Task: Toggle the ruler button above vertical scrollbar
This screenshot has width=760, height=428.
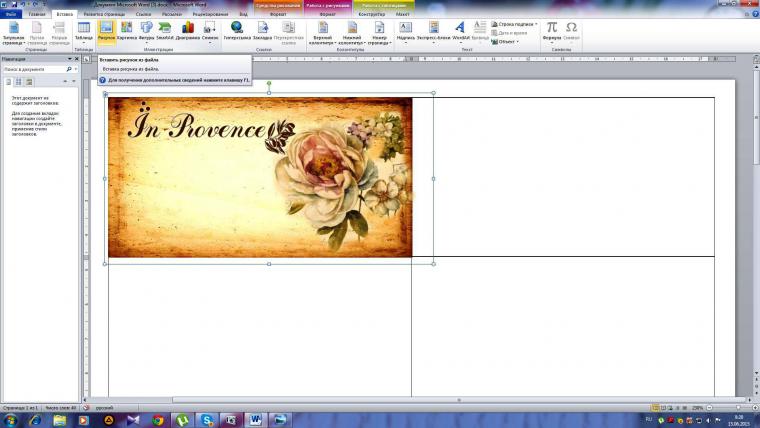Action: (756, 59)
